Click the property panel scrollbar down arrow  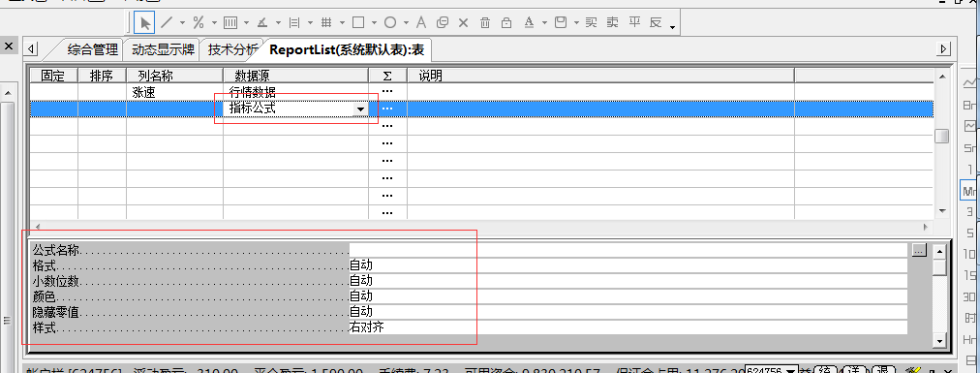click(939, 340)
